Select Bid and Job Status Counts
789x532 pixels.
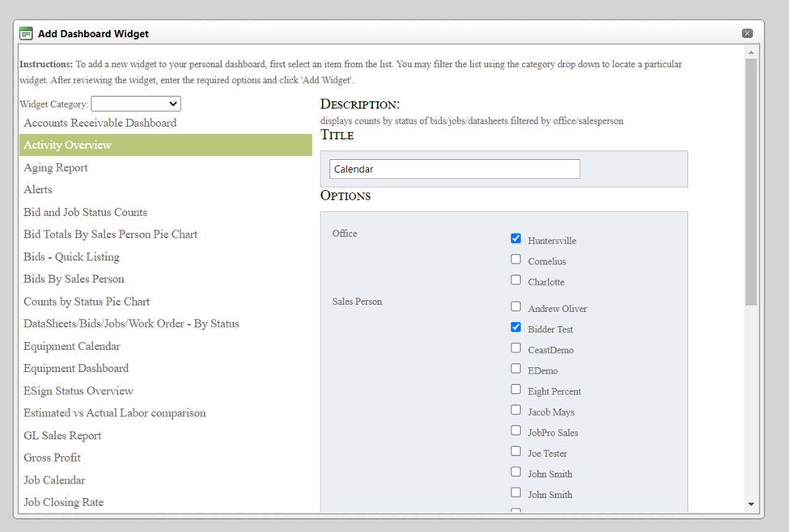pos(85,212)
